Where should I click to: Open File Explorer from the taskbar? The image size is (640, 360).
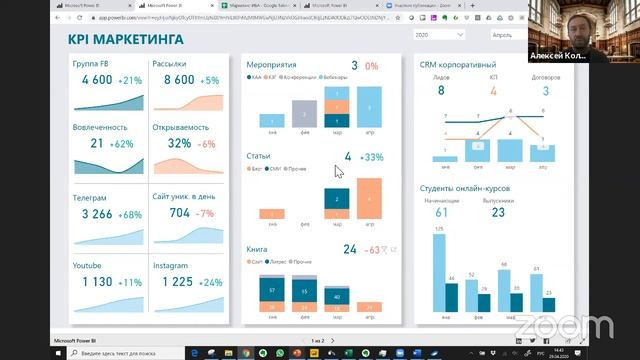click(x=229, y=353)
